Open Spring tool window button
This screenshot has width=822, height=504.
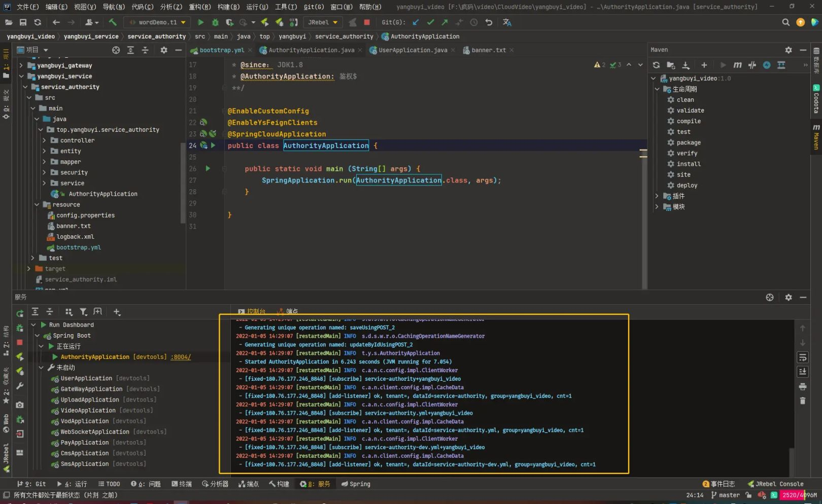(x=356, y=484)
